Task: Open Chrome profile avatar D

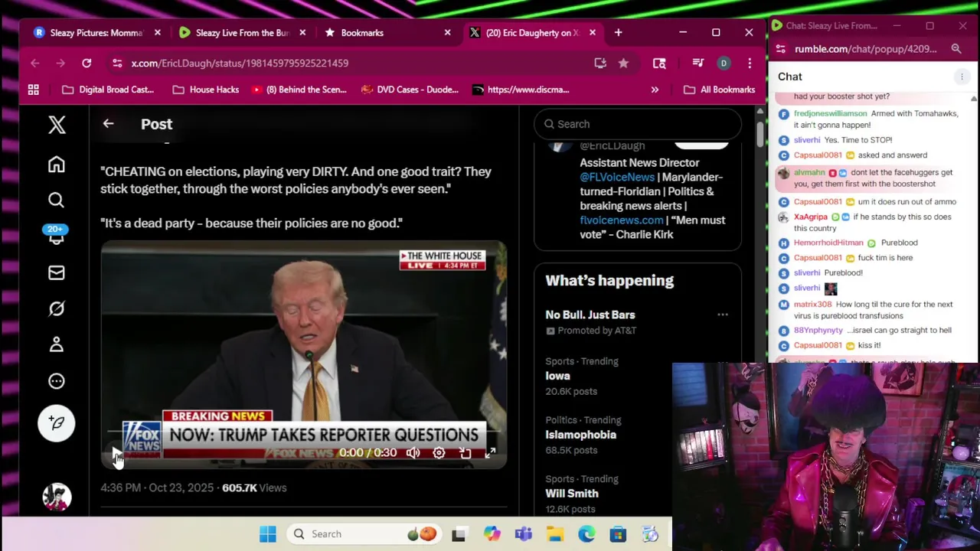Action: click(x=724, y=63)
